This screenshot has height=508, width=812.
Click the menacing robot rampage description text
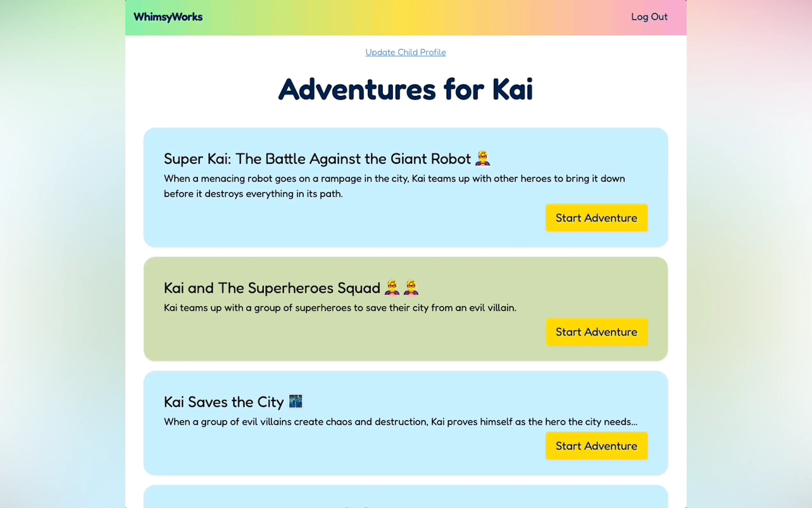394,186
